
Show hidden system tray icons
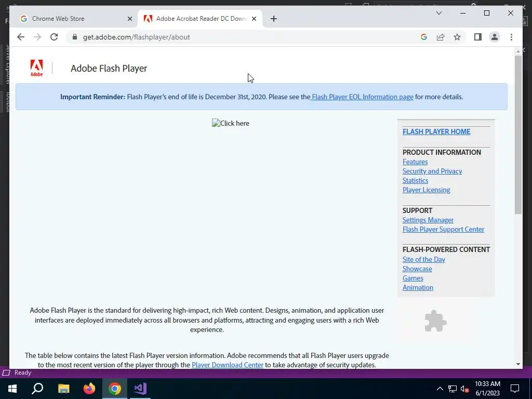click(440, 389)
